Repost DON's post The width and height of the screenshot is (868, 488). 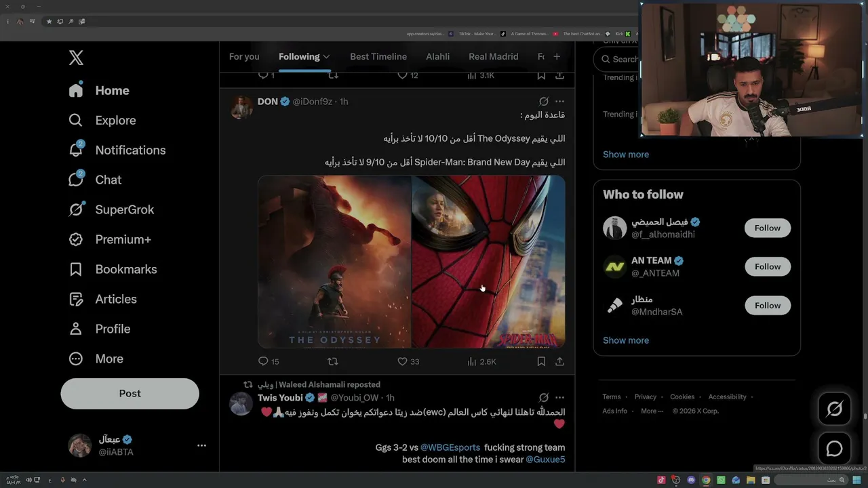click(x=333, y=362)
